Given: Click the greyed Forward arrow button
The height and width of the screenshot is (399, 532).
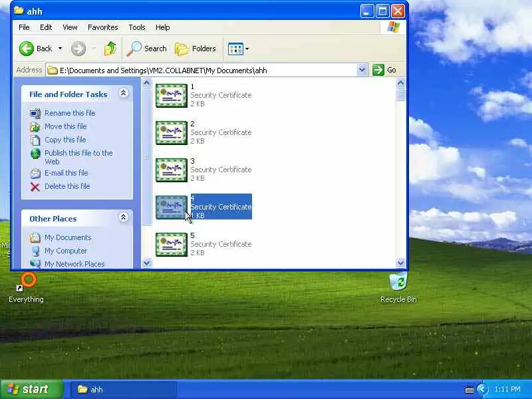Looking at the screenshot, I should (x=78, y=49).
